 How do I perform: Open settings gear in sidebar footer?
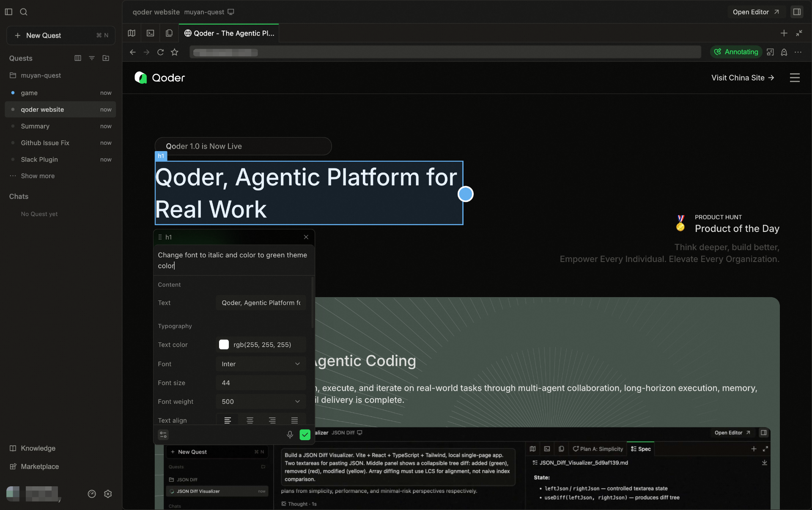tap(108, 494)
